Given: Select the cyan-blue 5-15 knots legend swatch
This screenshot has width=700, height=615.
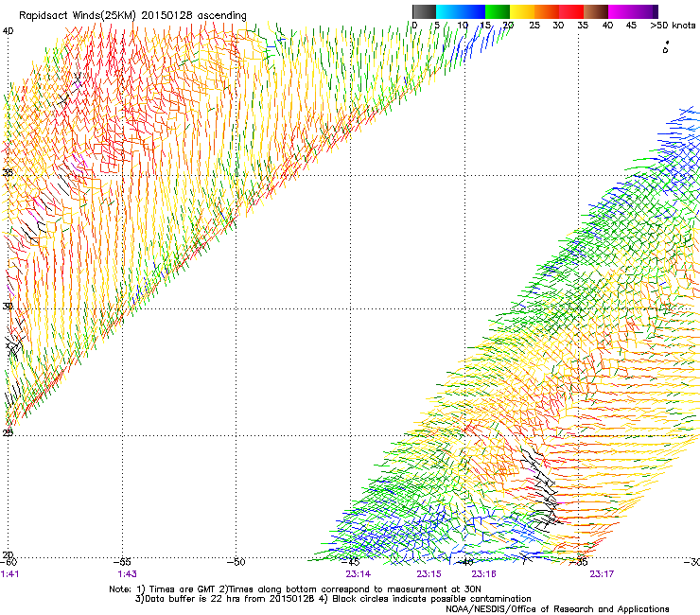Looking at the screenshot, I should click(x=461, y=11).
